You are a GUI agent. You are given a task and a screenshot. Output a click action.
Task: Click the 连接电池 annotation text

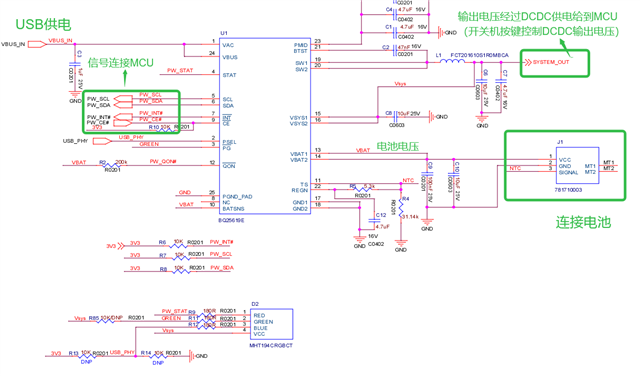(583, 222)
